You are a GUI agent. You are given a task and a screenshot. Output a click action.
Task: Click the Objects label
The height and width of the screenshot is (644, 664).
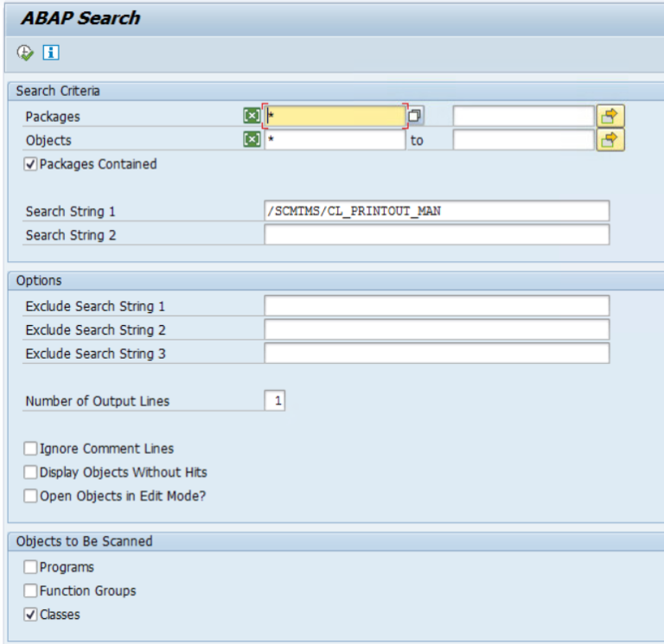pos(48,140)
